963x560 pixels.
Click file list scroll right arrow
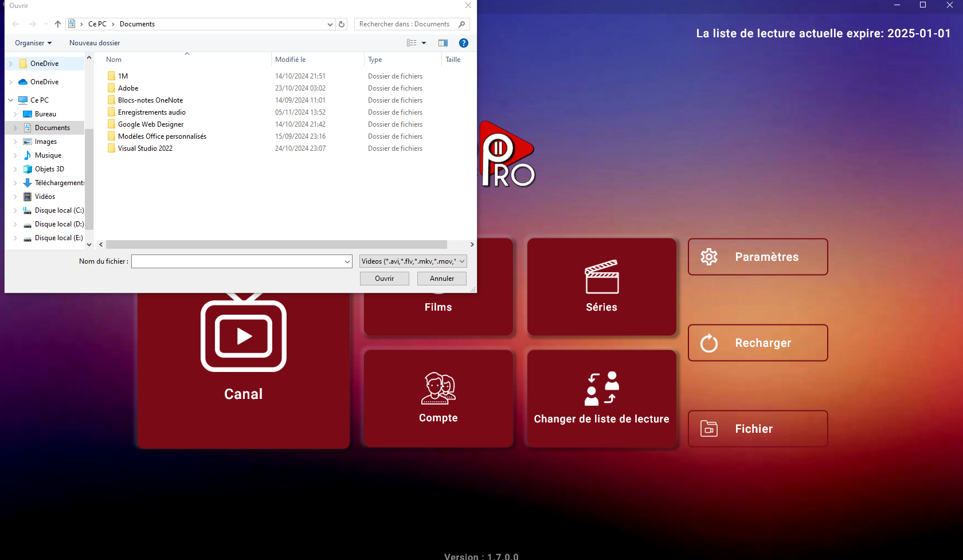[x=472, y=245]
